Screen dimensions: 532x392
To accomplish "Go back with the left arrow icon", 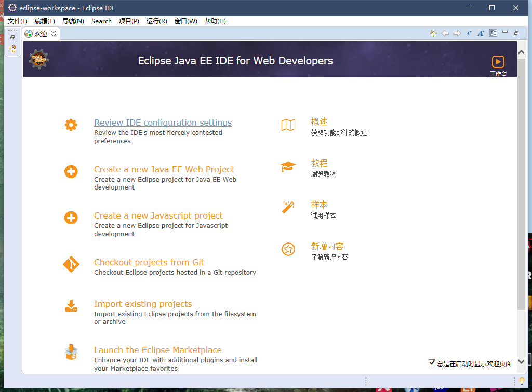I will [445, 33].
